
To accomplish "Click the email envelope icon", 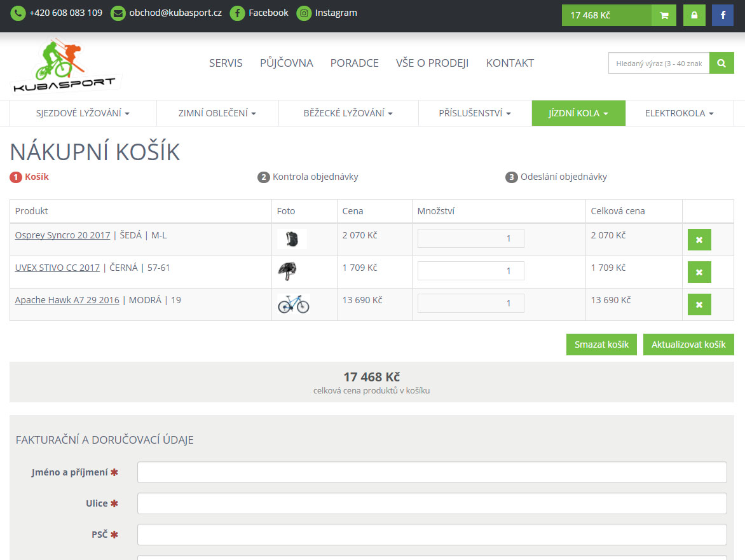I will [118, 13].
